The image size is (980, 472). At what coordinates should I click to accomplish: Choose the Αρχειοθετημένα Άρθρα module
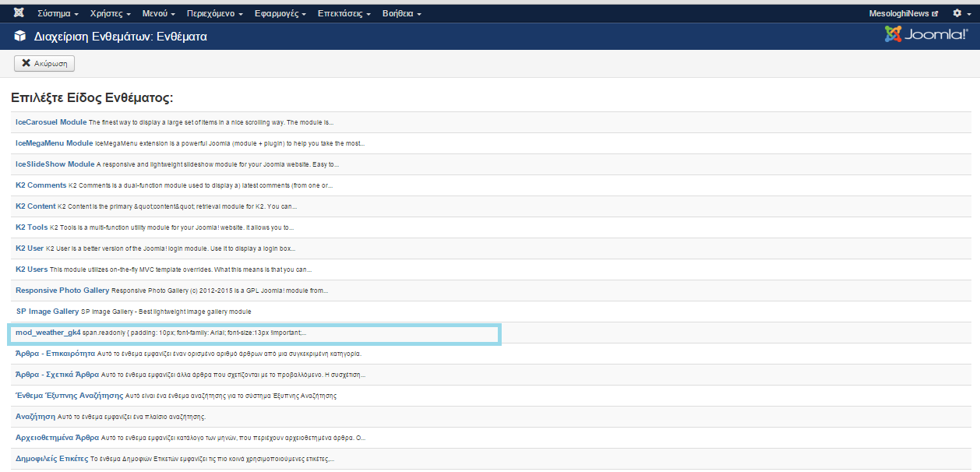tap(57, 438)
